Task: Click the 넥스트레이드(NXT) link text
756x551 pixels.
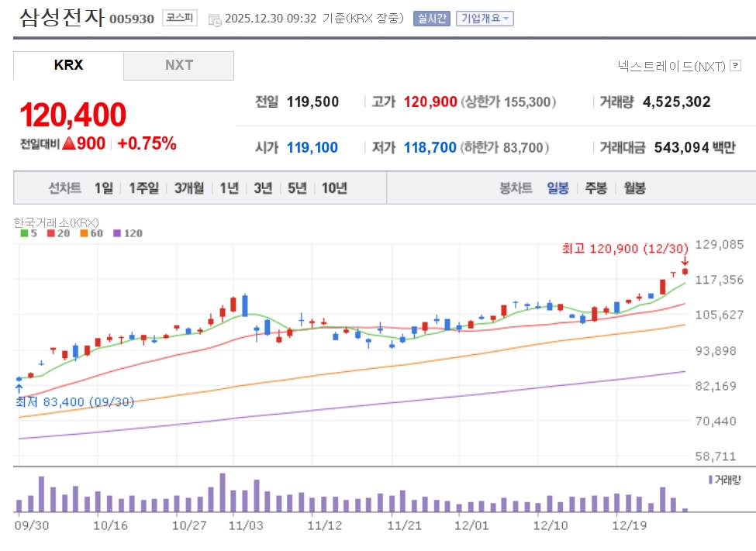Action: pyautogui.click(x=671, y=67)
